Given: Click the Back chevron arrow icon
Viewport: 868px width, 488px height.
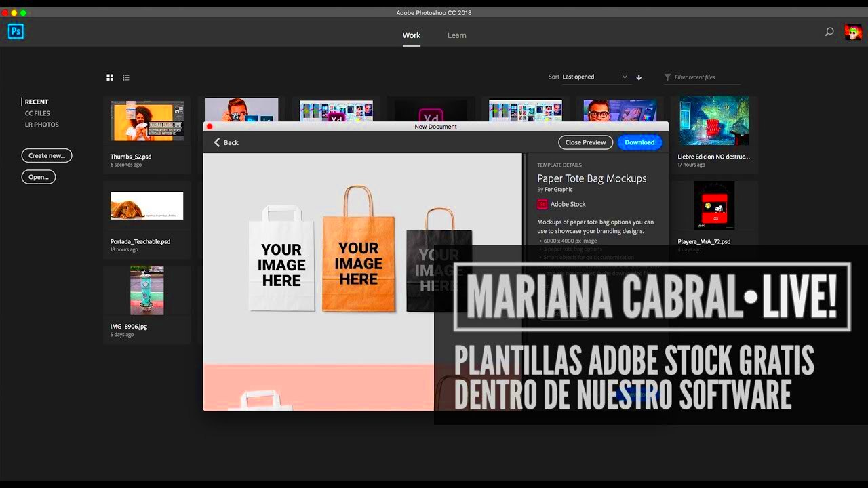Looking at the screenshot, I should (217, 142).
